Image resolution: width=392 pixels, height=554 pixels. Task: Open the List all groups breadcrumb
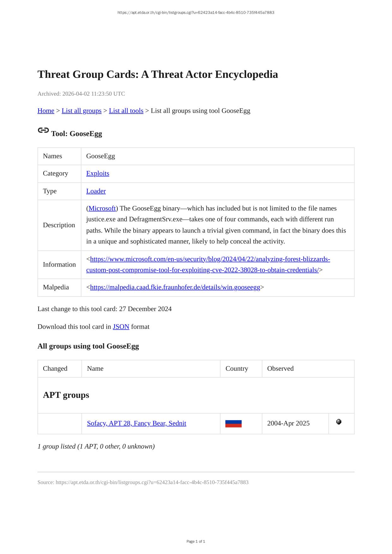81,111
